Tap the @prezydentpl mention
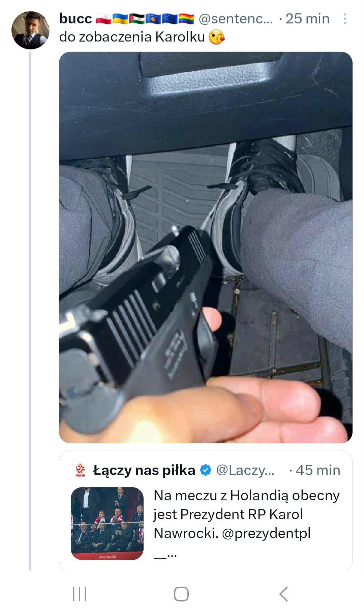364x616 pixels. 266,533
